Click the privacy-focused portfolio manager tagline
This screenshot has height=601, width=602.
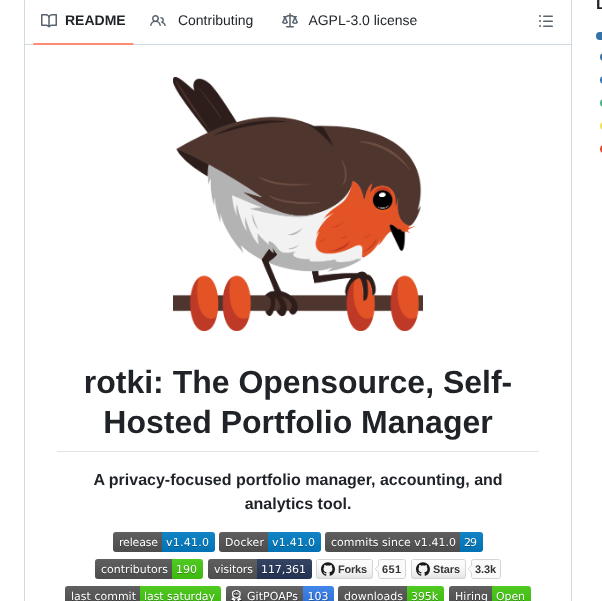pyautogui.click(x=298, y=492)
